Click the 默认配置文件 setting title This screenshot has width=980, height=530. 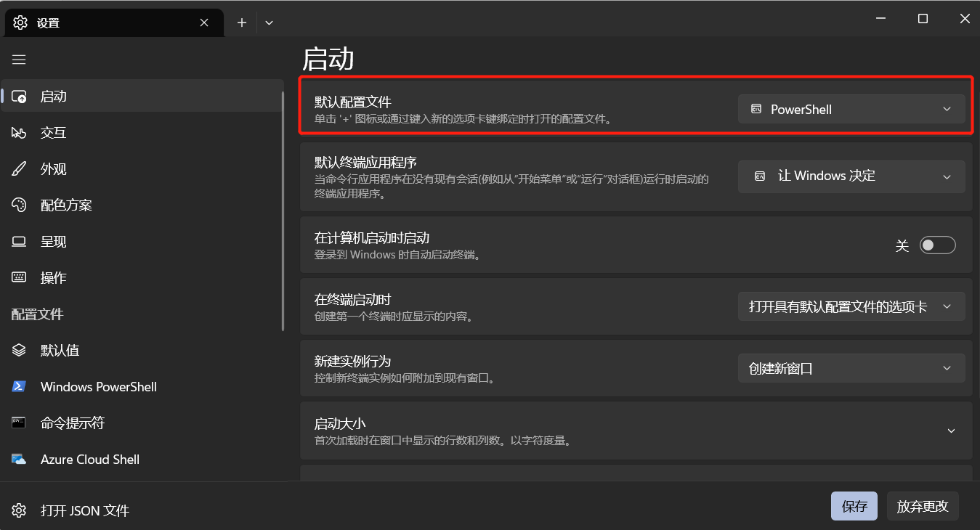(353, 102)
